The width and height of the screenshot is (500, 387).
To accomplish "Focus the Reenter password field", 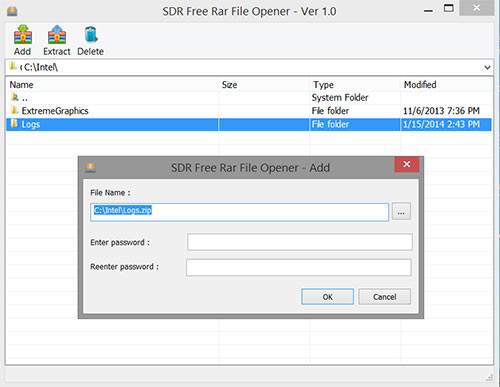I will (299, 268).
